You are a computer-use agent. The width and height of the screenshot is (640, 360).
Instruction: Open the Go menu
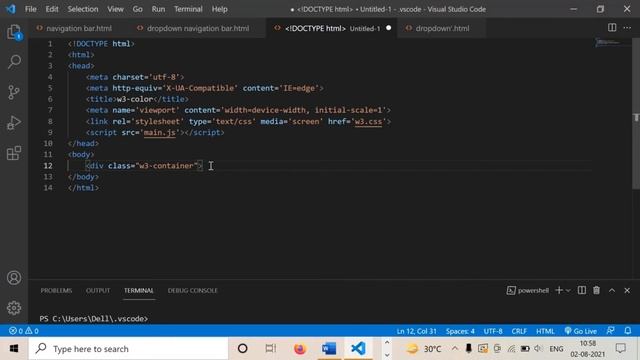(138, 9)
